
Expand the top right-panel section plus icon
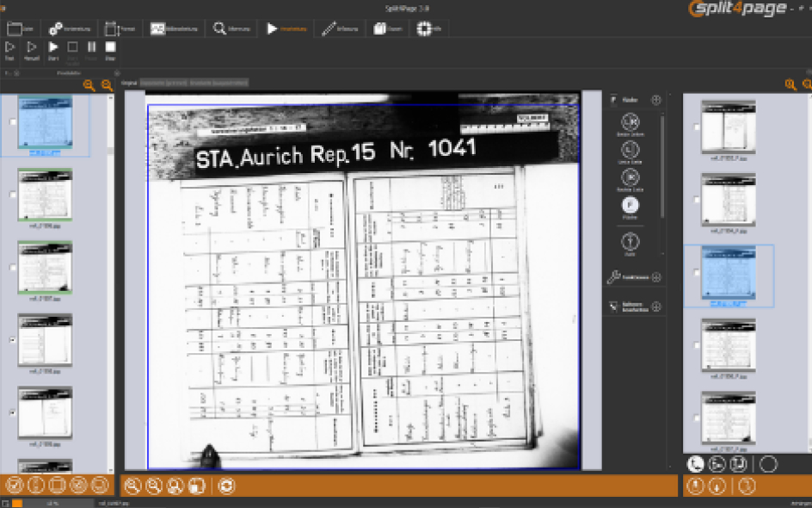pos(656,100)
